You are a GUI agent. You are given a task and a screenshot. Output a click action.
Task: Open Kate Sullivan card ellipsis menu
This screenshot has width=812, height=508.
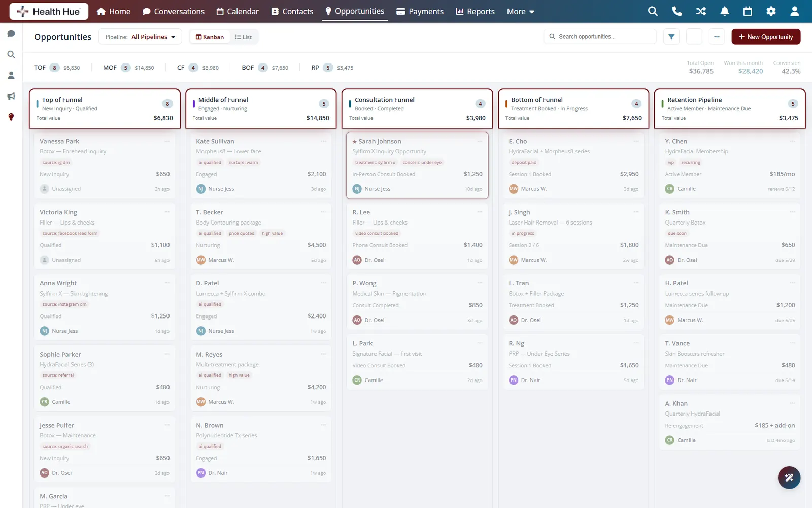323,141
